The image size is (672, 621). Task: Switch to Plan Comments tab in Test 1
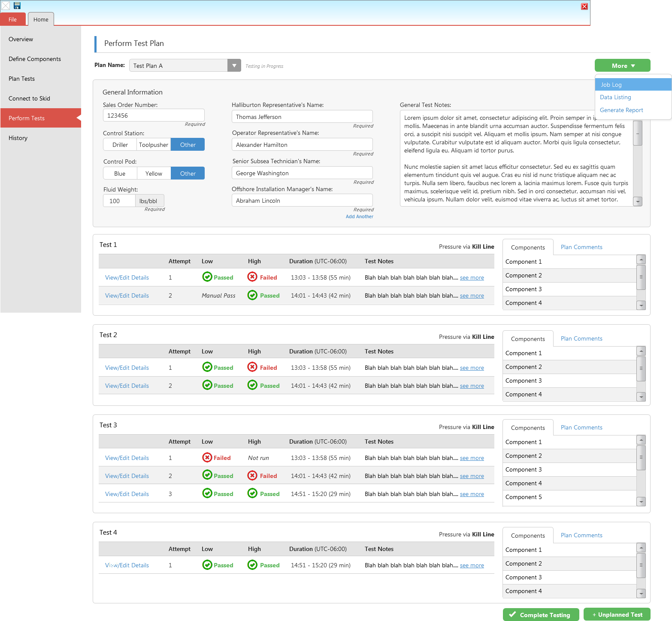(x=581, y=247)
